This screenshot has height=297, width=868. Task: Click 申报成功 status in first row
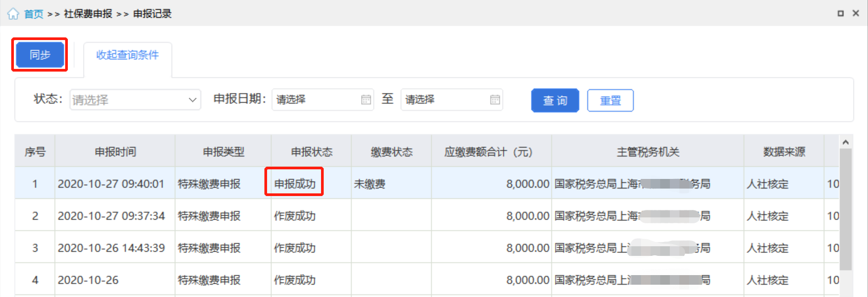(x=294, y=184)
